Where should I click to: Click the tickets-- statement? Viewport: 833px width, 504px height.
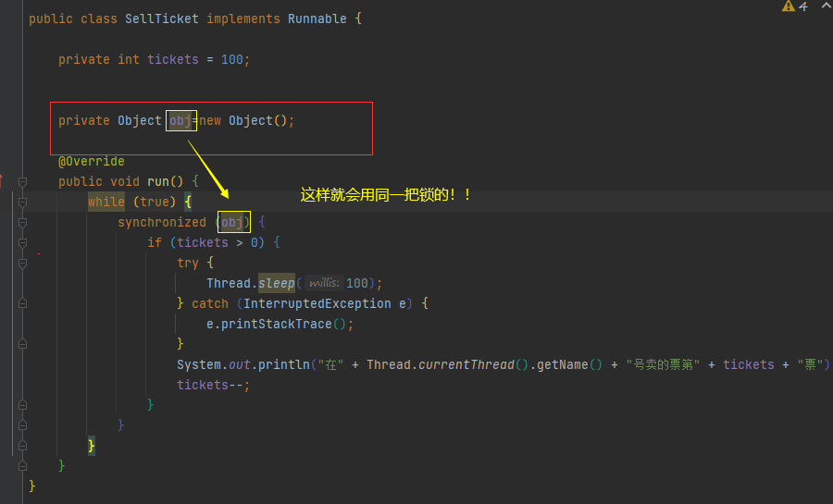click(x=214, y=385)
